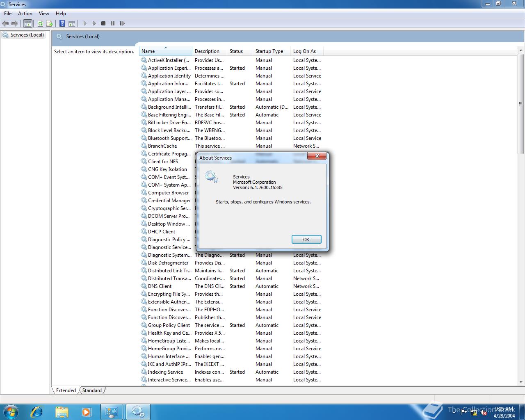525x420 pixels.
Task: Close the About Services dialog
Action: point(317,156)
